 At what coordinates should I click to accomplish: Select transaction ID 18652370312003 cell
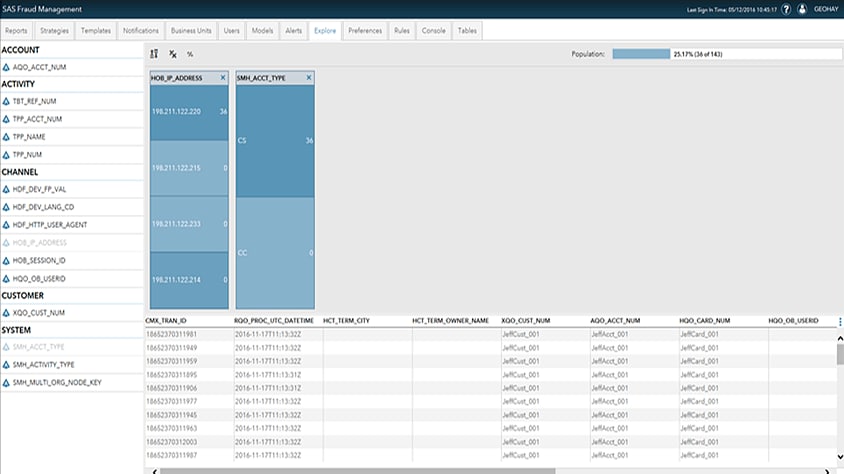189,442
